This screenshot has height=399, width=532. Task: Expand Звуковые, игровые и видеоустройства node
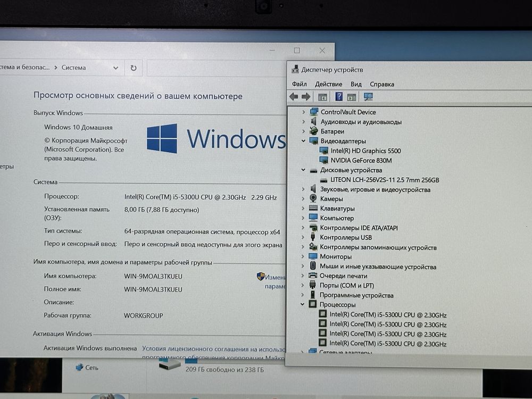(303, 189)
